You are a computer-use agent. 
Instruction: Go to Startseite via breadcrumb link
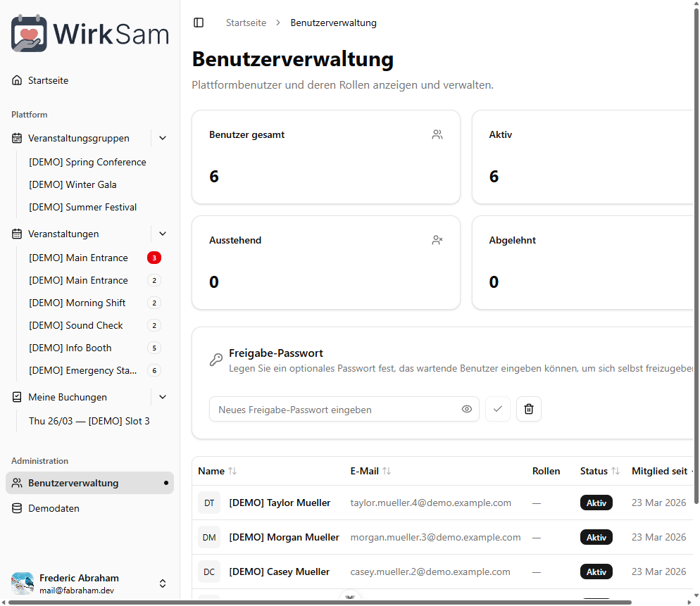(x=246, y=23)
